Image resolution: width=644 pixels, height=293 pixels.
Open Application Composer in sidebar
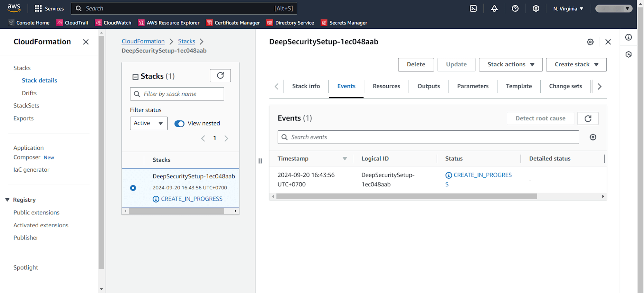point(28,153)
